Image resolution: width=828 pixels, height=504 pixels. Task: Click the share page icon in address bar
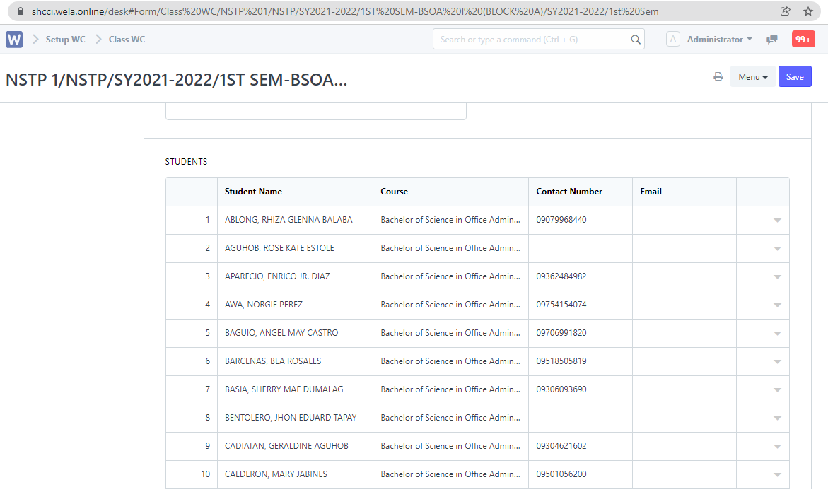[x=785, y=11]
